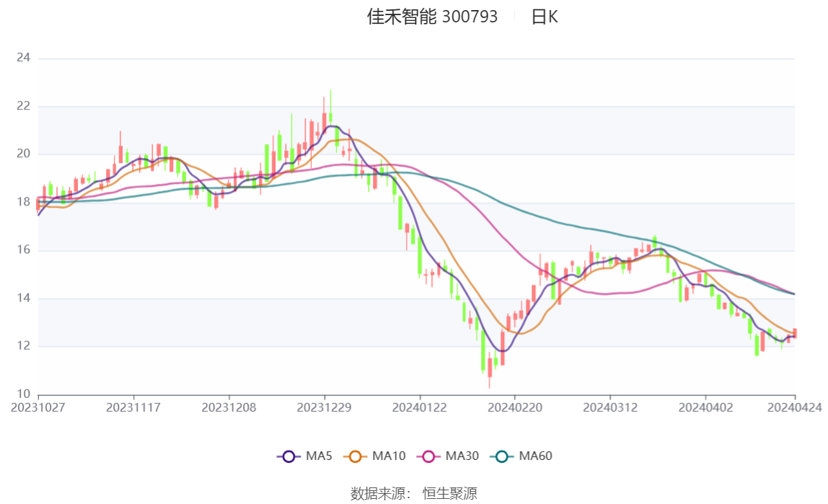The height and width of the screenshot is (504, 828).
Task: Hide the MA30 line via its label
Action: [462, 456]
